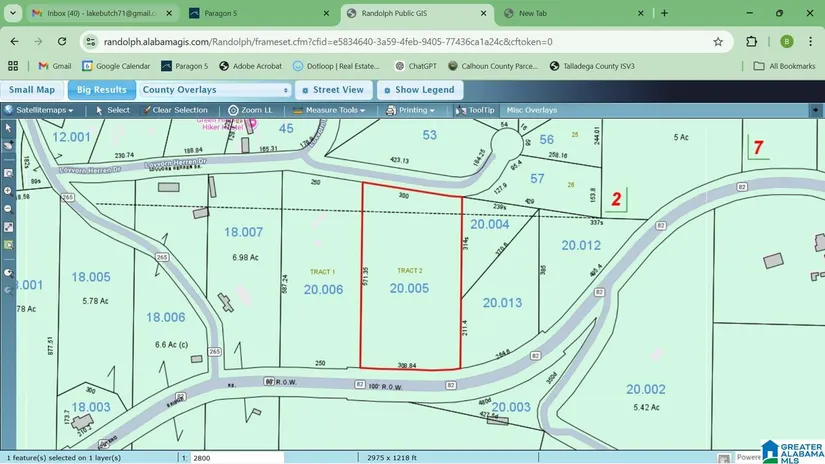The height and width of the screenshot is (464, 825).
Task: Click the map scale input field
Action: click(x=230, y=457)
